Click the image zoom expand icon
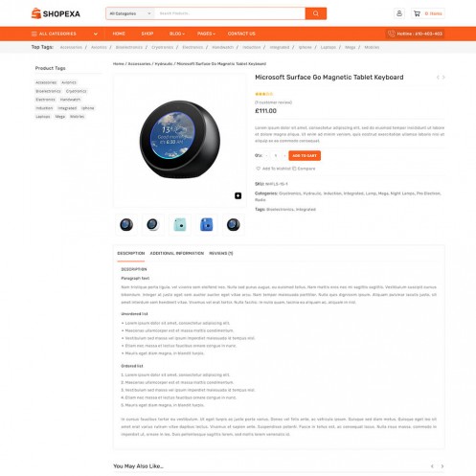This screenshot has width=476, height=476. pyautogui.click(x=238, y=195)
